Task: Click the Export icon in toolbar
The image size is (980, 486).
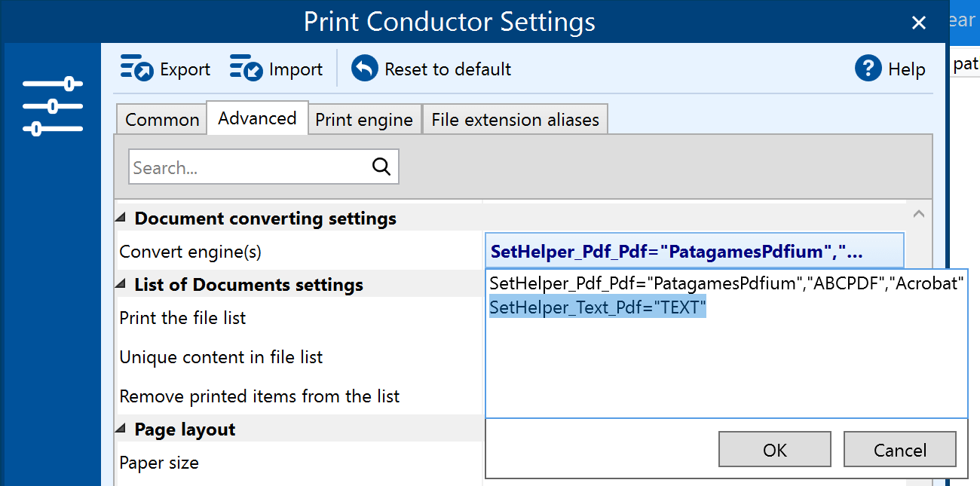Action: [x=136, y=69]
